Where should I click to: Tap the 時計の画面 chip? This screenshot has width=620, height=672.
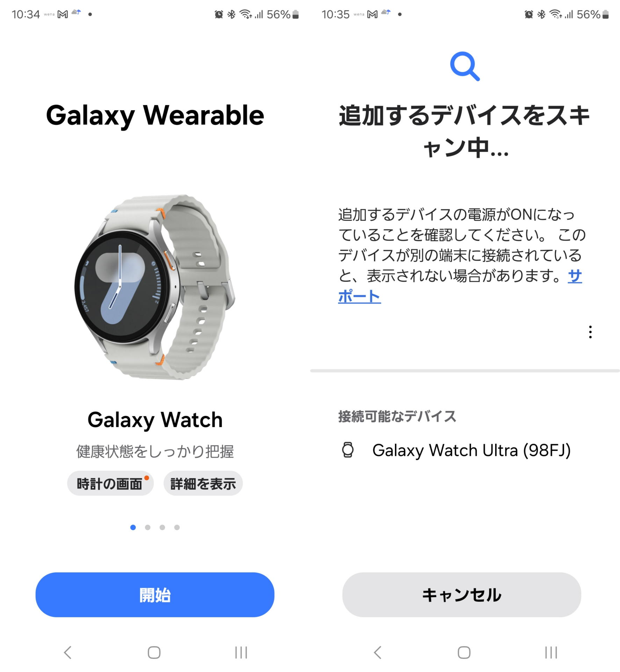click(110, 483)
